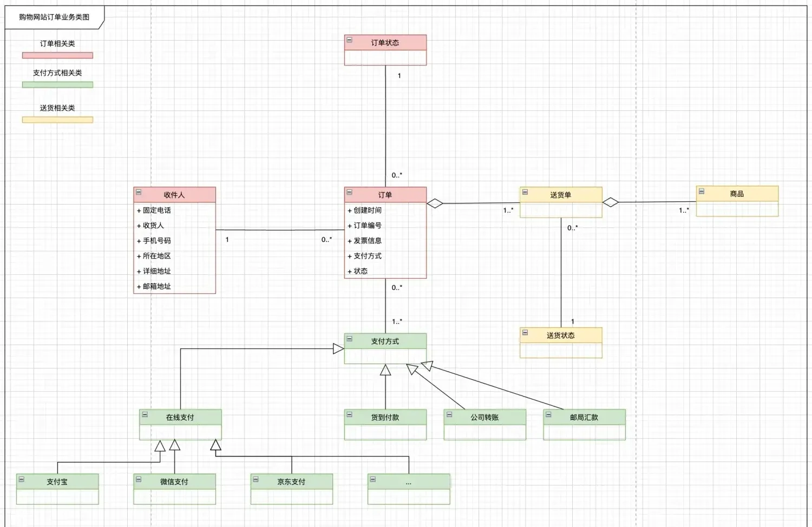
Task: Select the yellow 送货相关类 legend bar
Action: [57, 120]
